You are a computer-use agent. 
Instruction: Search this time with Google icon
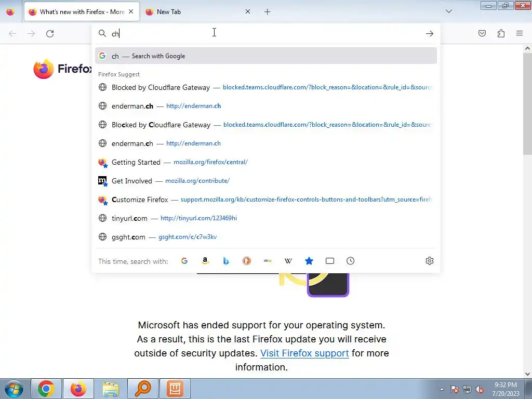184,261
